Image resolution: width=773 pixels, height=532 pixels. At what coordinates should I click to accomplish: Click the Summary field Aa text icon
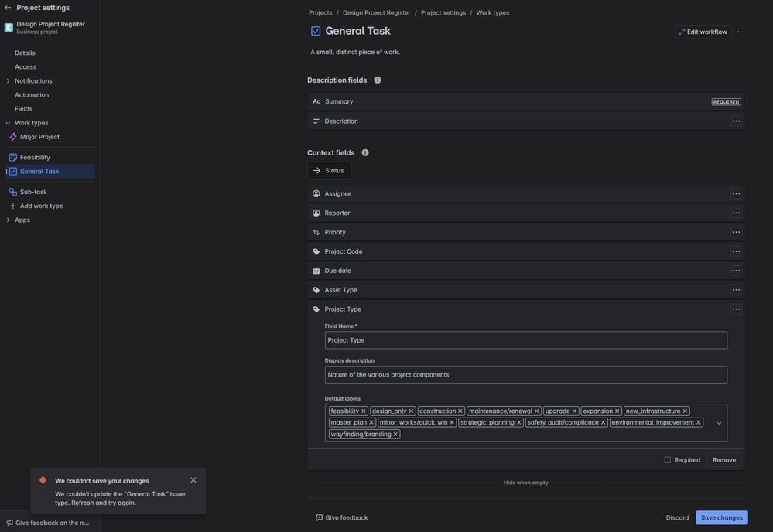click(316, 101)
